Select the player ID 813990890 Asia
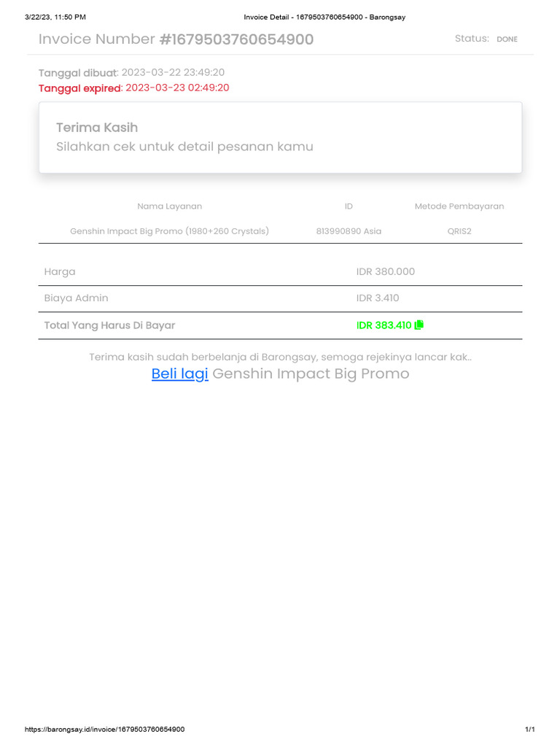This screenshot has height=747, width=560. tap(349, 231)
